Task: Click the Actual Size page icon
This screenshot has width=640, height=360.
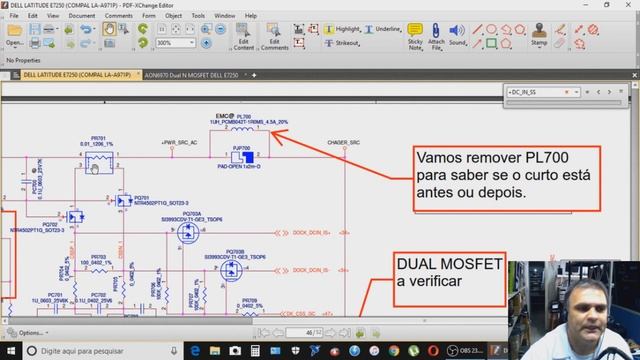Action: click(x=162, y=29)
